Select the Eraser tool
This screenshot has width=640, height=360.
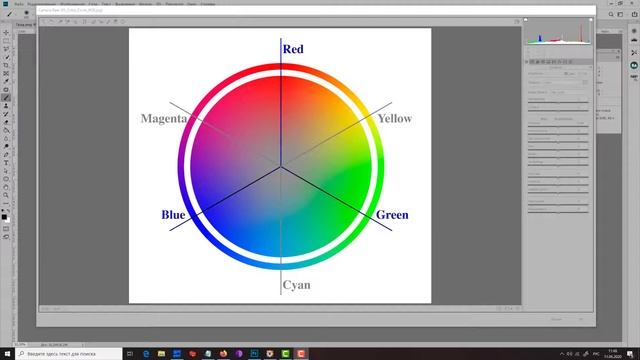[x=6, y=122]
